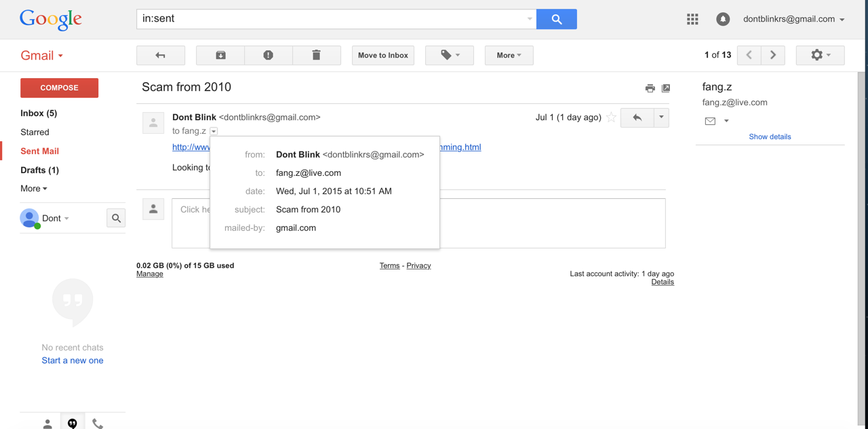Switch to phone calls tab
The width and height of the screenshot is (868, 429).
point(98,424)
